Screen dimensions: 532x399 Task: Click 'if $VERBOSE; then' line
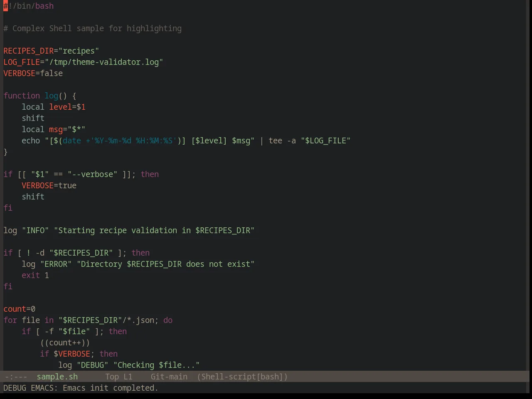point(79,354)
